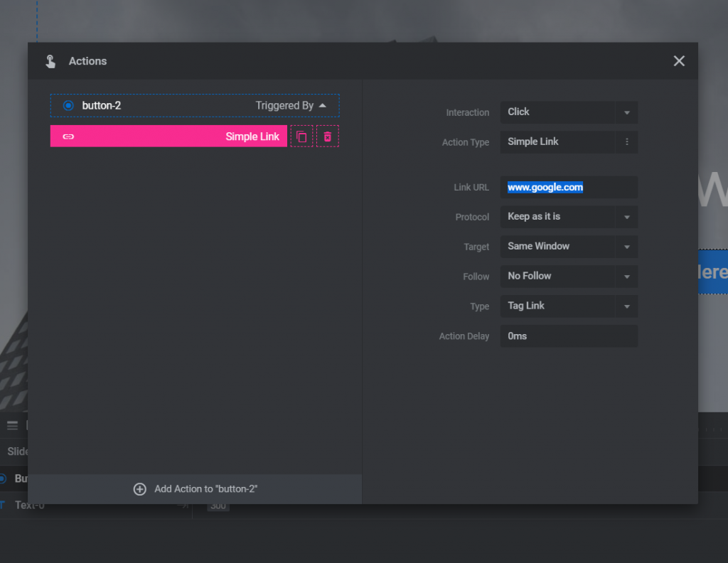Delete the Simple Link action
Viewport: 728px width, 563px height.
(x=328, y=136)
